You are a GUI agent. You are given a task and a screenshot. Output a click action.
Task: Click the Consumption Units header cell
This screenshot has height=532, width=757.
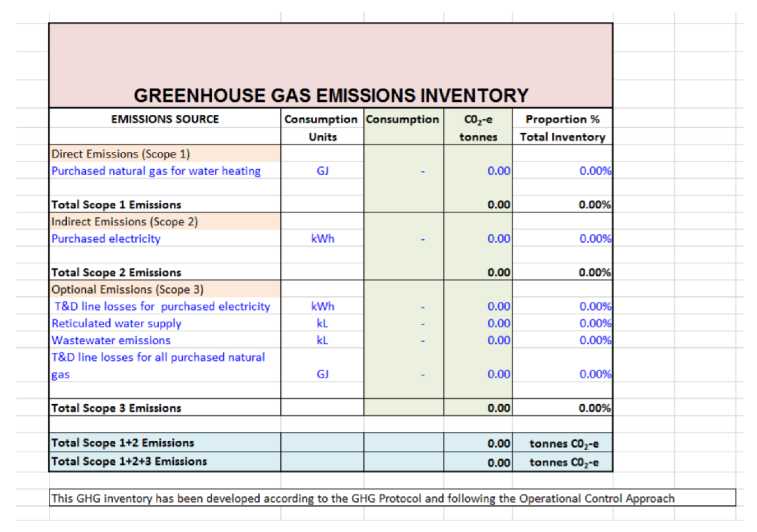coord(322,128)
